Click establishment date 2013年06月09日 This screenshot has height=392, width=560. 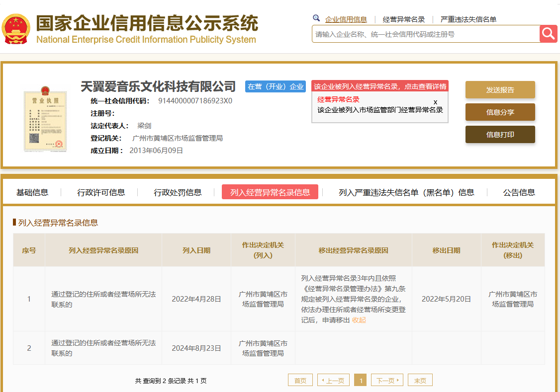pos(156,151)
